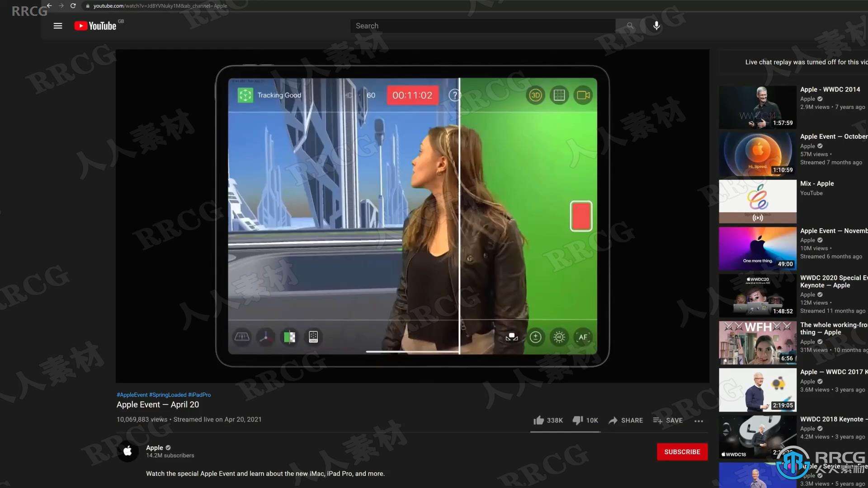Go to YouTube home via logo
This screenshot has height=488, width=868.
(x=95, y=26)
